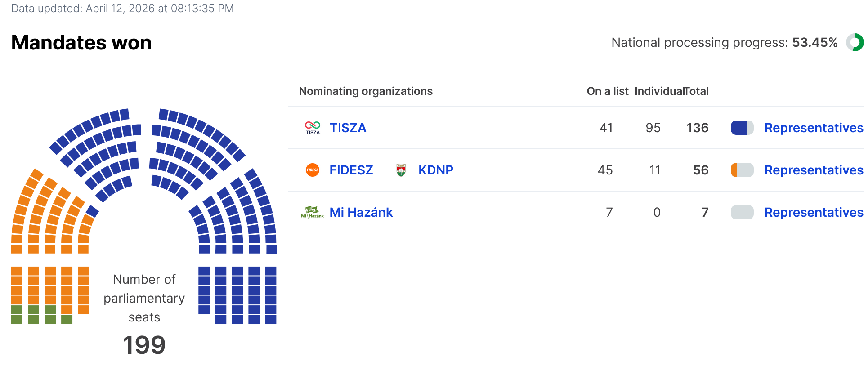Click the national processing progress ring
Screen dimensions: 868x366
855,43
